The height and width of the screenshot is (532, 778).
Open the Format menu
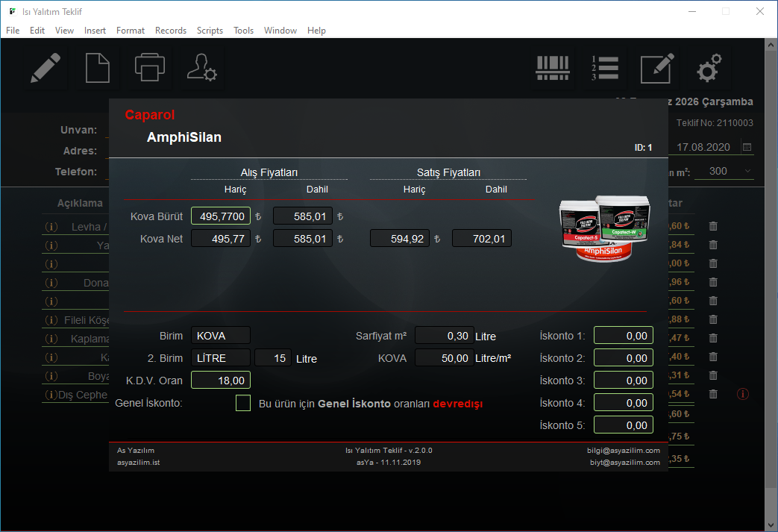(x=131, y=31)
